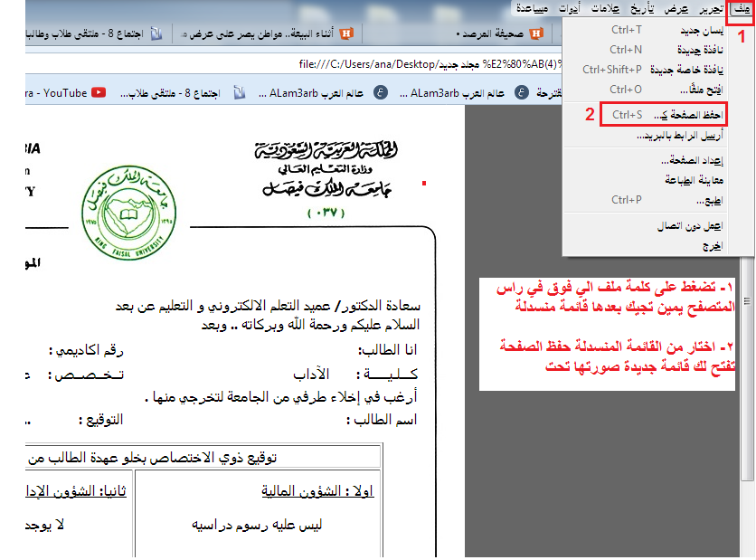The image size is (756, 560).
Task: Open the علامات (Bookmarks) menu
Action: [x=605, y=9]
